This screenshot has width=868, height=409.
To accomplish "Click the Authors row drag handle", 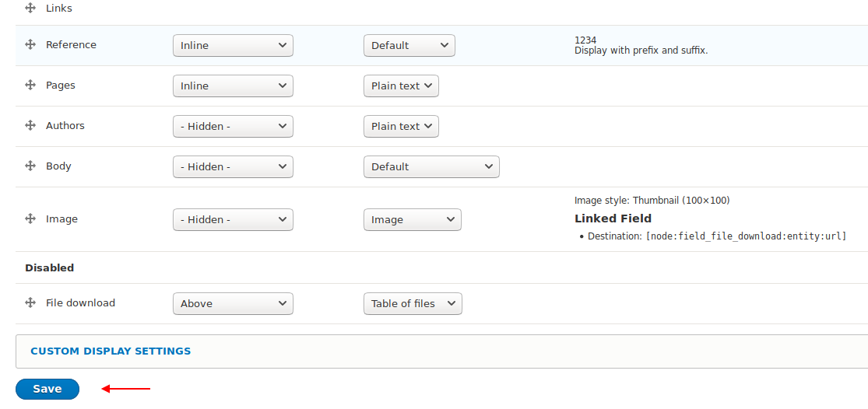I will [30, 126].
